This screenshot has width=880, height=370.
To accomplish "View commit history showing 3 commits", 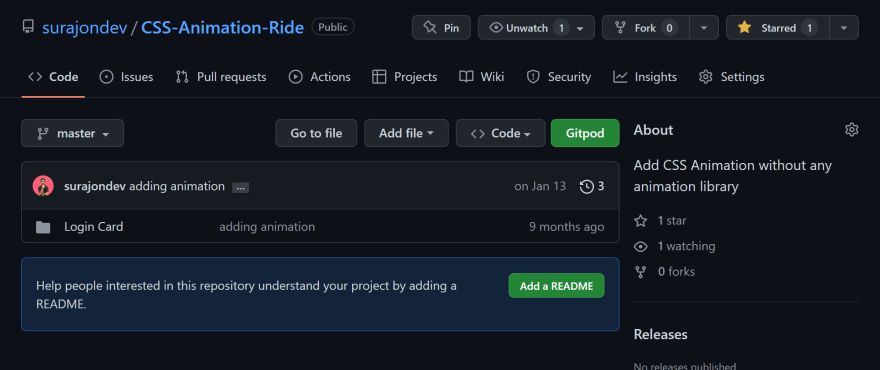I will 592,186.
